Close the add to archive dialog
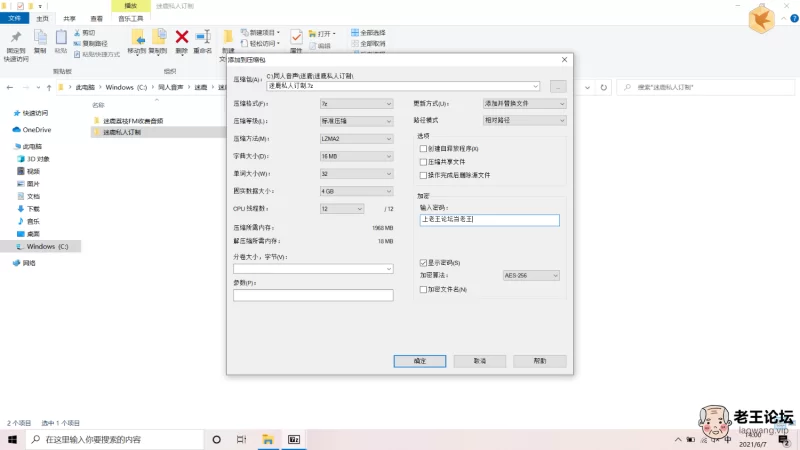The height and width of the screenshot is (450, 800). tap(564, 60)
